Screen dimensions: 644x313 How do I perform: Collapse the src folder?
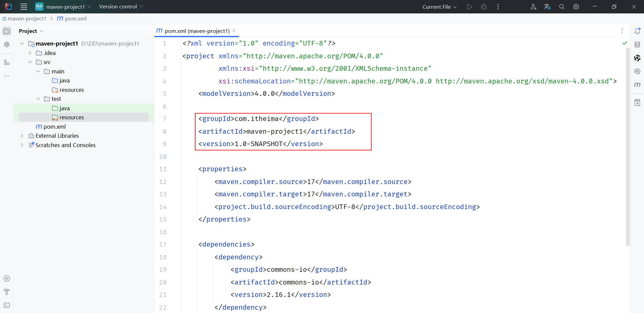coord(31,62)
